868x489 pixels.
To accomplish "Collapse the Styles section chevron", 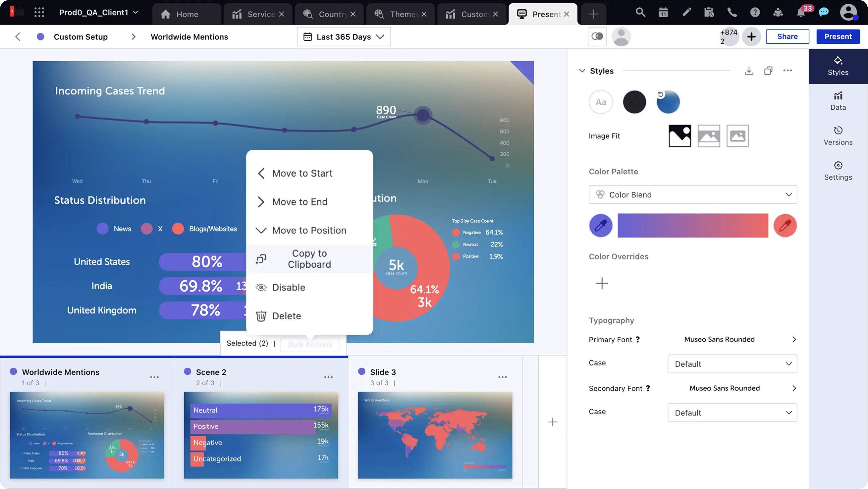I will pos(582,71).
